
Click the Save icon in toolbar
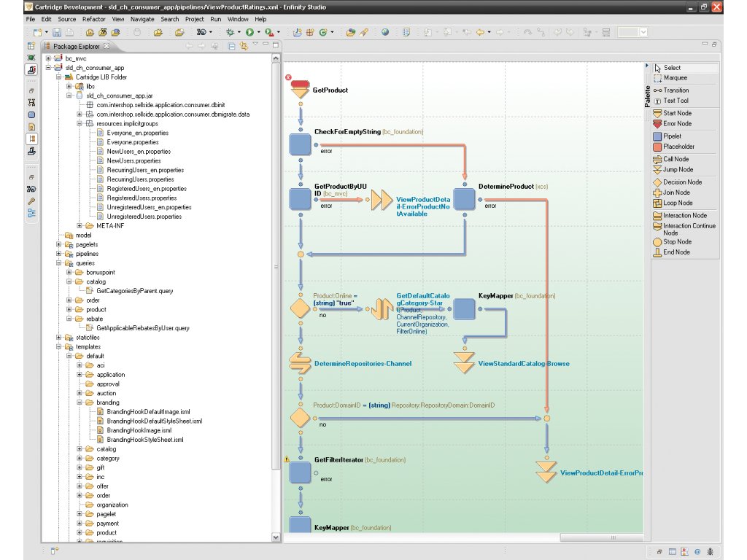[57, 32]
